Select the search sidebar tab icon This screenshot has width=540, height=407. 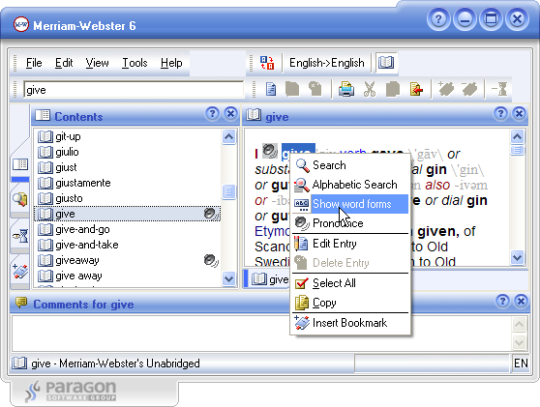pos(20,199)
